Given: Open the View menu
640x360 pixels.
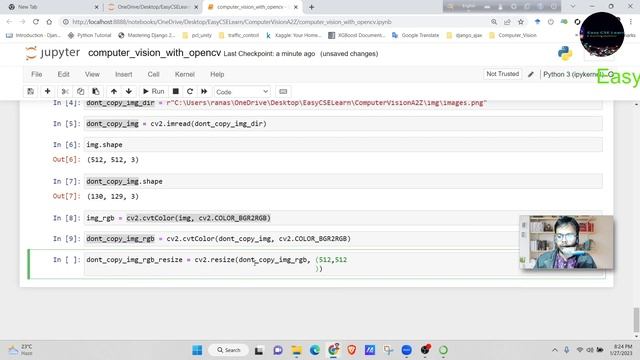Looking at the screenshot, I should 92,74.
